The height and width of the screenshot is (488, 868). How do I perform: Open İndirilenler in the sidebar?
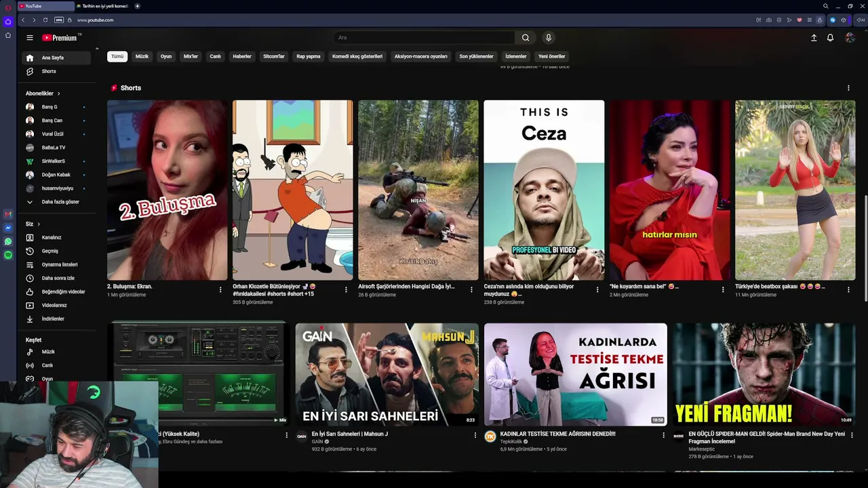click(56, 319)
